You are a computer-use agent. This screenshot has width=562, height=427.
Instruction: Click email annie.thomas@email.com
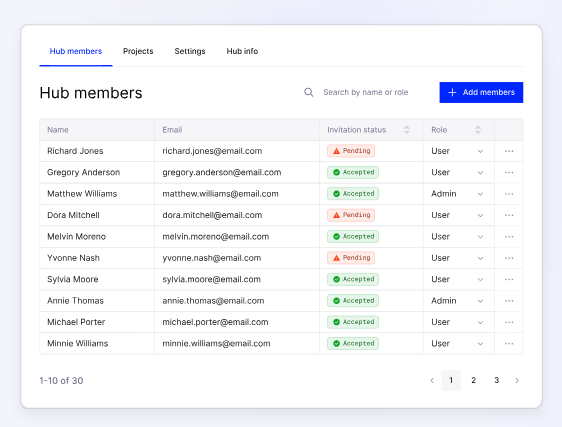pyautogui.click(x=213, y=300)
